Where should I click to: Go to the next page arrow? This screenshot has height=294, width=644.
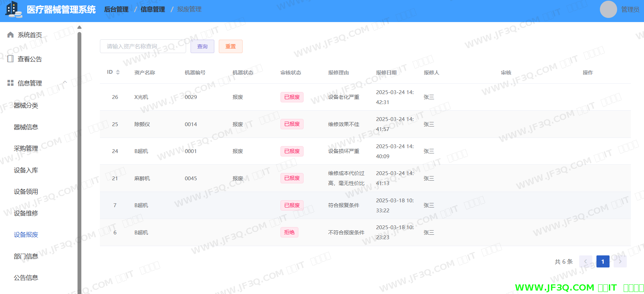click(x=620, y=262)
